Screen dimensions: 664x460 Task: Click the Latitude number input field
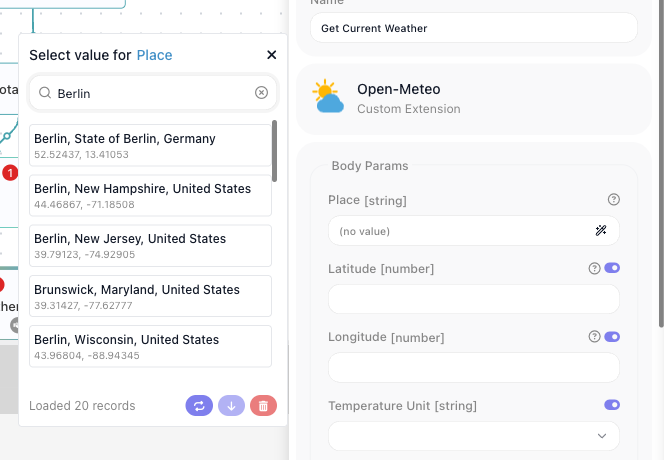coord(474,299)
